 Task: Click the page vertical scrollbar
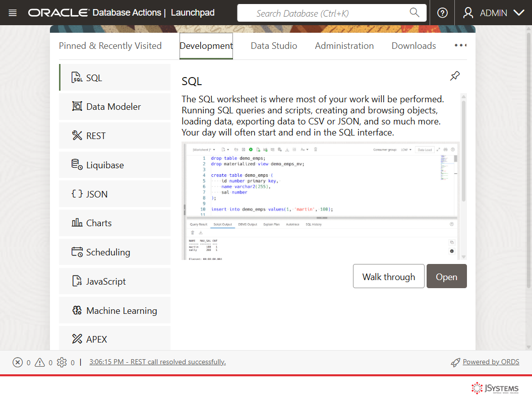(528, 159)
